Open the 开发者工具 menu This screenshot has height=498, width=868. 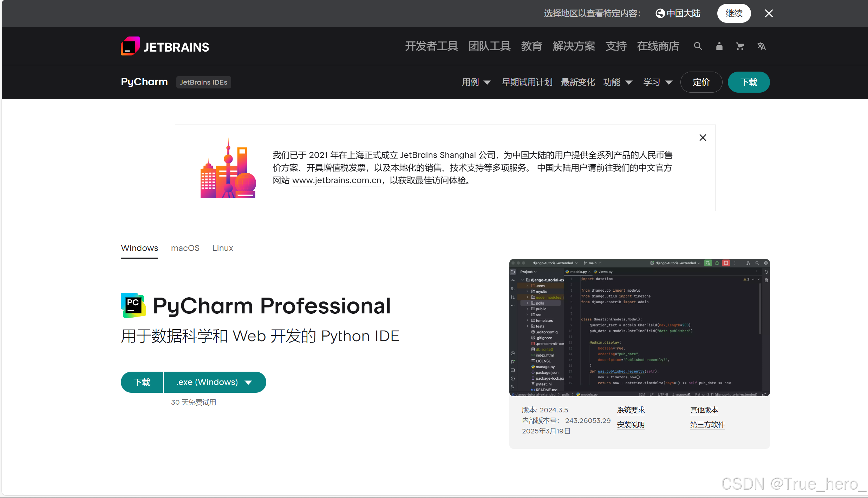(x=431, y=46)
